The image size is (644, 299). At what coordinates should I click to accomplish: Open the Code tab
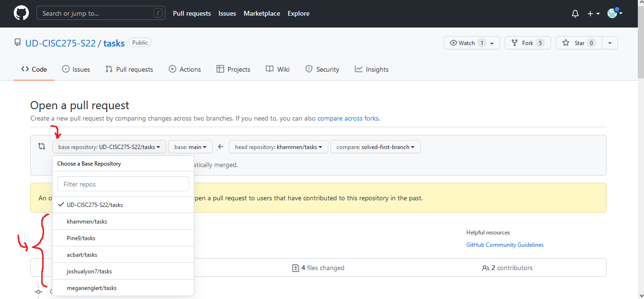click(x=34, y=69)
